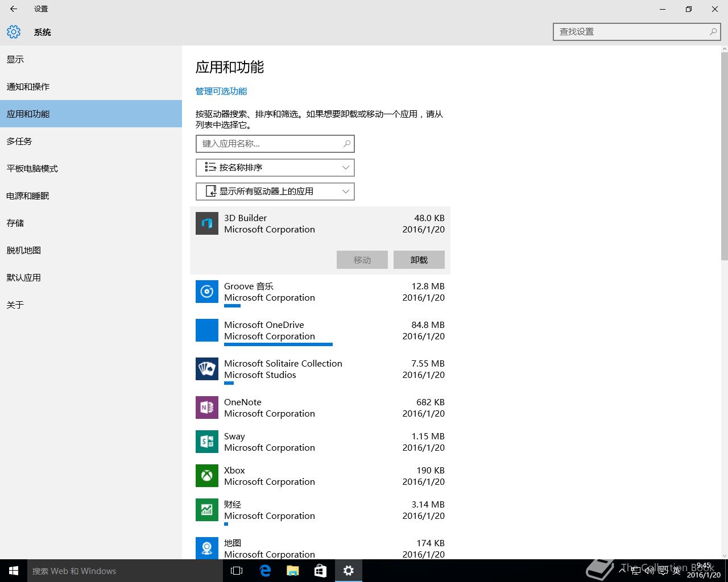Open the Store from the taskbar
This screenshot has width=728, height=582.
(321, 571)
